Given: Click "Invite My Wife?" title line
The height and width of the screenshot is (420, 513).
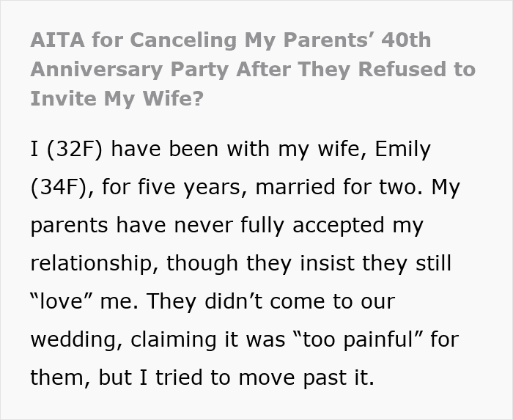Looking at the screenshot, I should tap(117, 99).
